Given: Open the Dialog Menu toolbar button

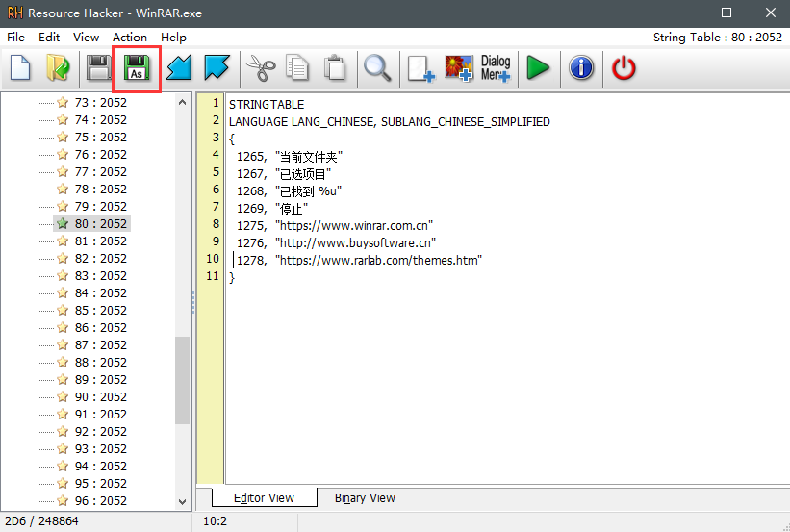Looking at the screenshot, I should (496, 68).
